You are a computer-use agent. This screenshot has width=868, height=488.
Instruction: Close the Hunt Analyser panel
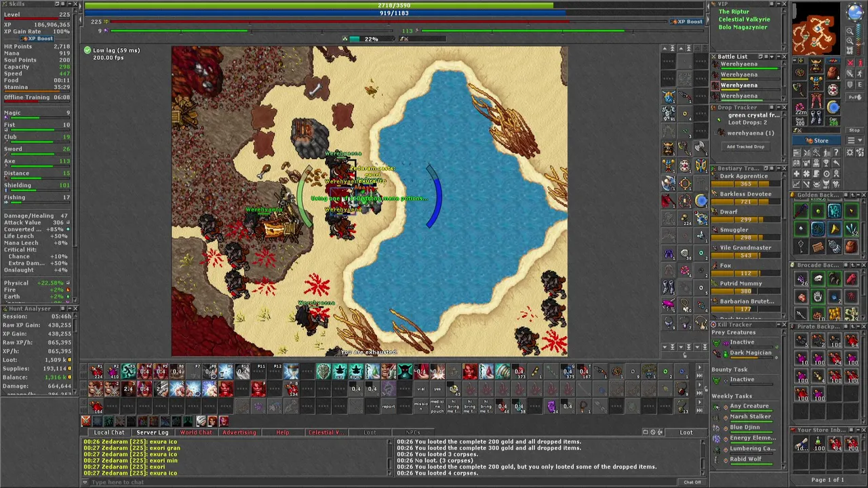coord(75,309)
